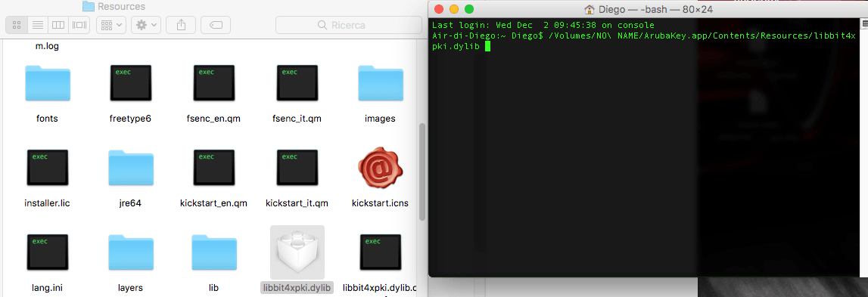The height and width of the screenshot is (297, 868).
Task: Click the Share toolbar button
Action: [180, 25]
